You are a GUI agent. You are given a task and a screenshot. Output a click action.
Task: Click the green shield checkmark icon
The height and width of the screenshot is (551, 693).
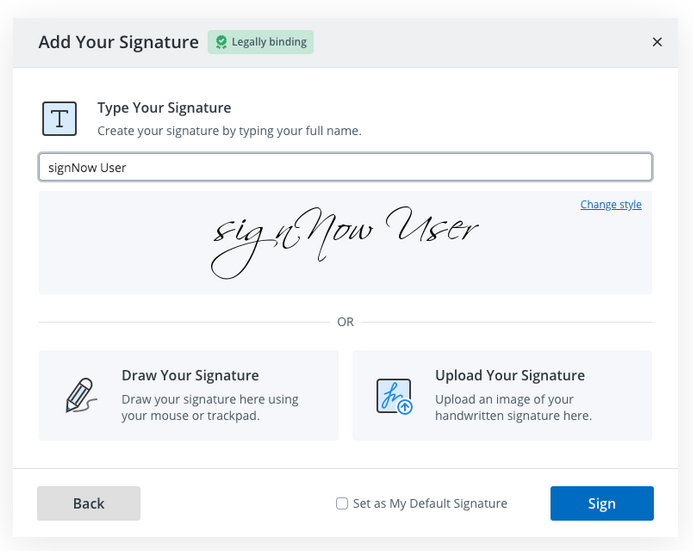[220, 42]
